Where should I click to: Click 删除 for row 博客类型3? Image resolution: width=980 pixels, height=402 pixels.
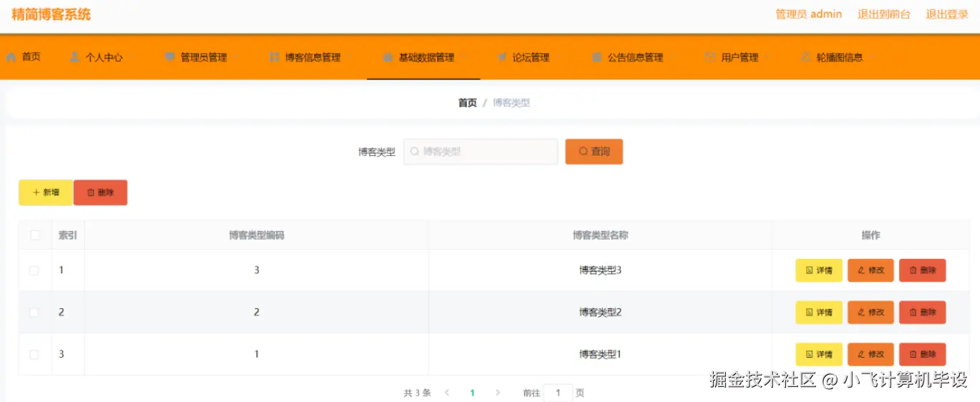(923, 270)
